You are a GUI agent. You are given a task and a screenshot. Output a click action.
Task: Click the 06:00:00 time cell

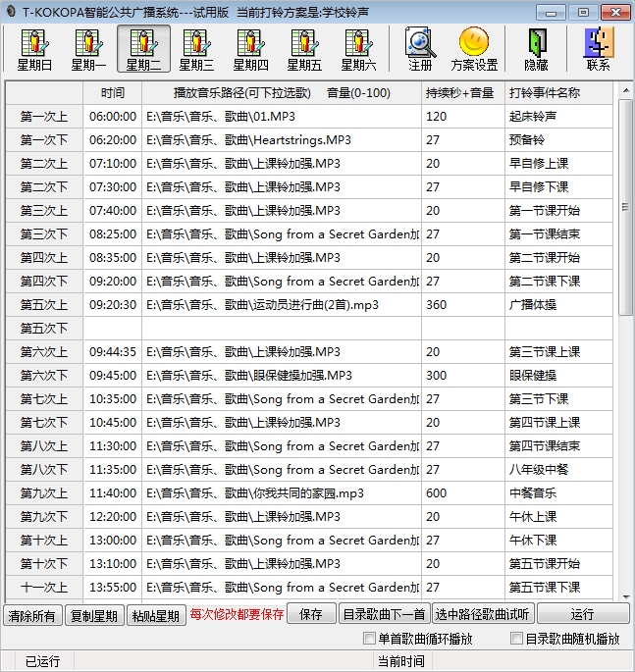[112, 117]
